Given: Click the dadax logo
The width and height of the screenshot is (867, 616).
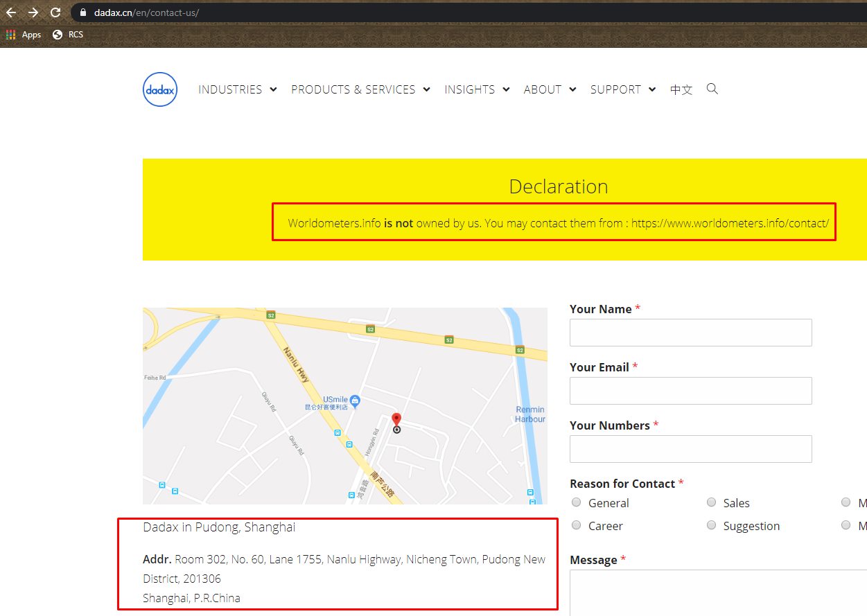Looking at the screenshot, I should coord(160,89).
